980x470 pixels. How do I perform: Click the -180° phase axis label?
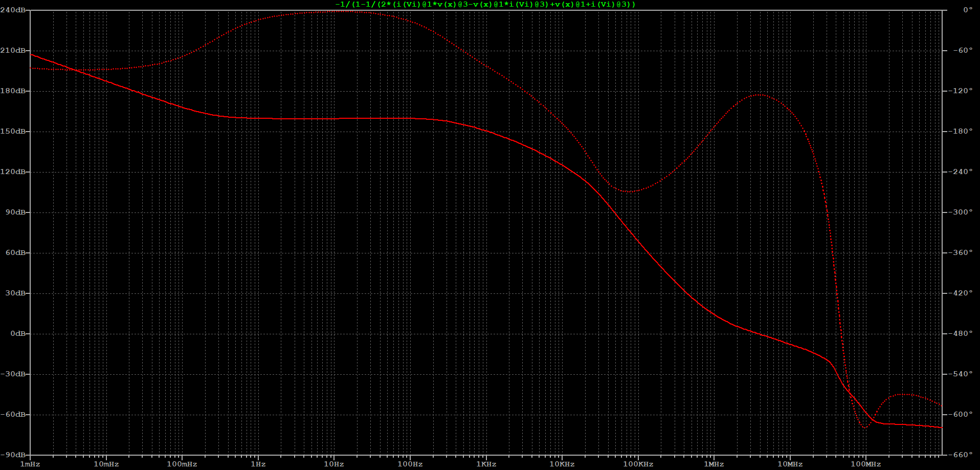(961, 131)
